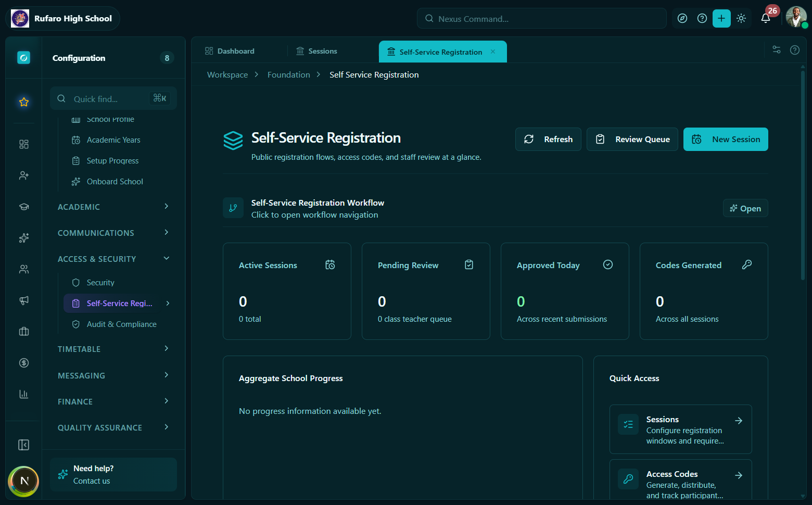Click the Refresh button
The width and height of the screenshot is (812, 505).
pos(548,139)
